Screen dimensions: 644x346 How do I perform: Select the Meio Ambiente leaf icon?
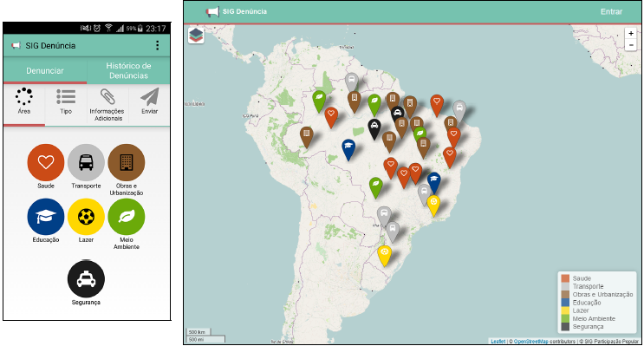click(x=126, y=217)
